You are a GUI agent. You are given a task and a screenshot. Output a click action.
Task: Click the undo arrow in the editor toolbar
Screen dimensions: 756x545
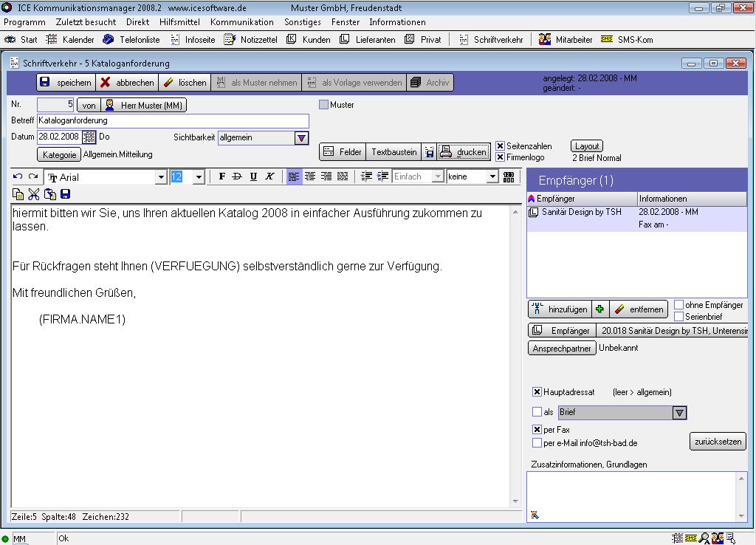tap(18, 176)
